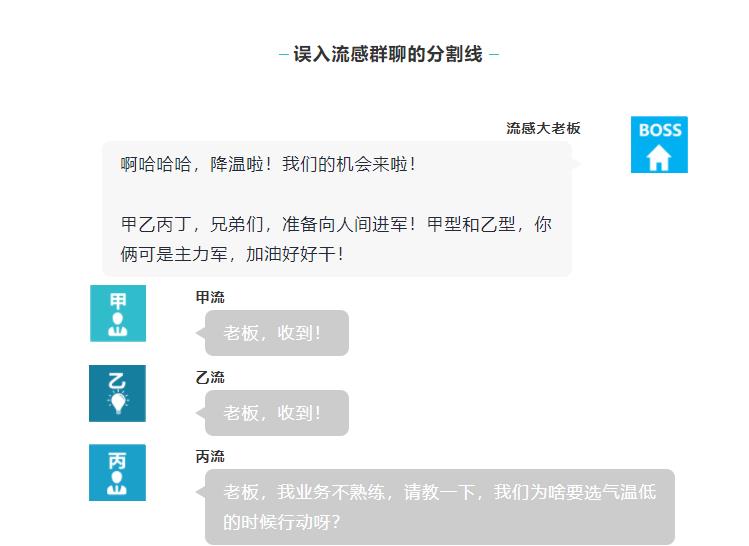Open 乙流's 老板，收到 message bubble
The width and height of the screenshot is (749, 546).
coord(277,413)
